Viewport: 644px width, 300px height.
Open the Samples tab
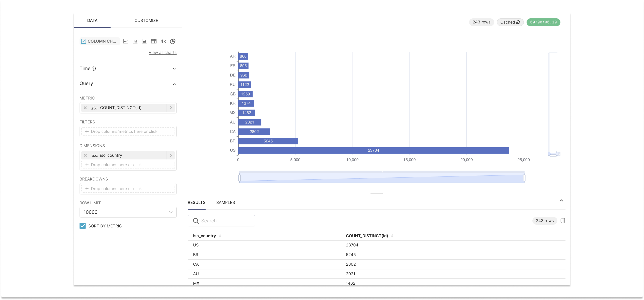pyautogui.click(x=225, y=202)
